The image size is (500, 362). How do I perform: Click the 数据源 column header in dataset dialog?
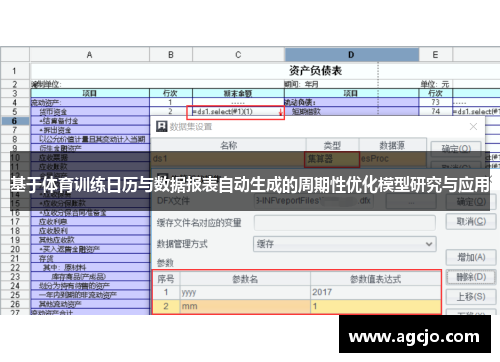click(x=392, y=145)
